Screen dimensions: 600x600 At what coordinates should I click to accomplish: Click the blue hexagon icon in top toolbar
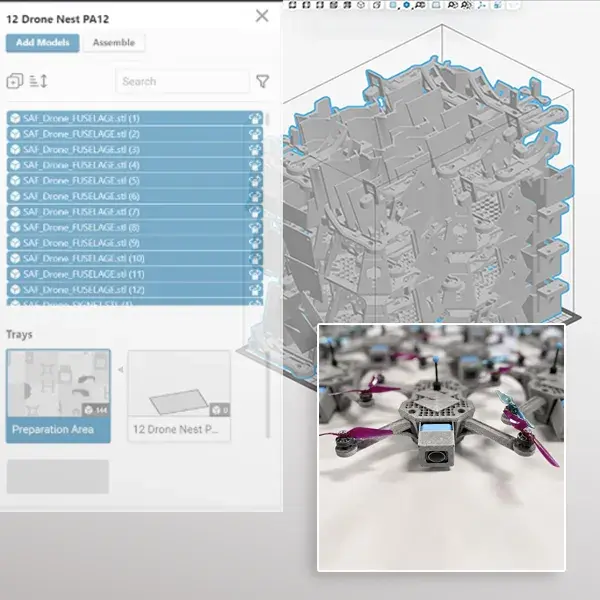[x=407, y=5]
